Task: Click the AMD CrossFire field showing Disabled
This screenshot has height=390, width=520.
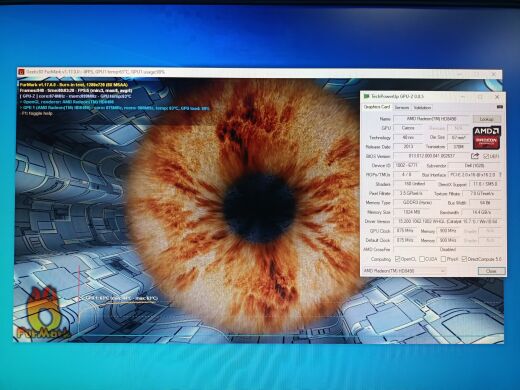Action: (x=448, y=249)
